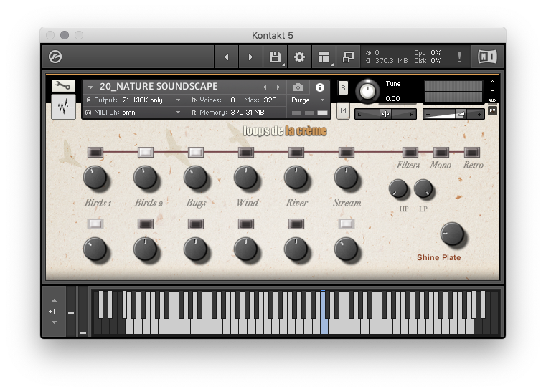Toggle lower-row switch below Birds 1
Viewport: 546px width, 392px height.
pos(95,224)
